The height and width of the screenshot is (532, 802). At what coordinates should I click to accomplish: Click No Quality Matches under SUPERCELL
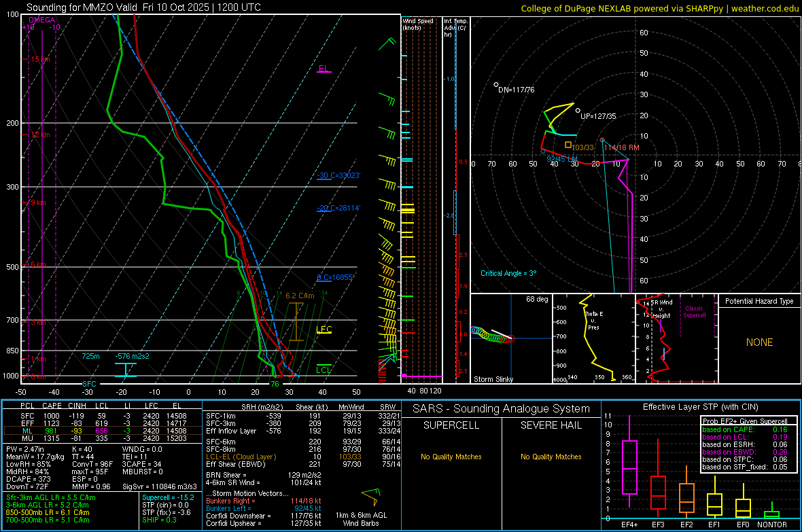pos(451,457)
